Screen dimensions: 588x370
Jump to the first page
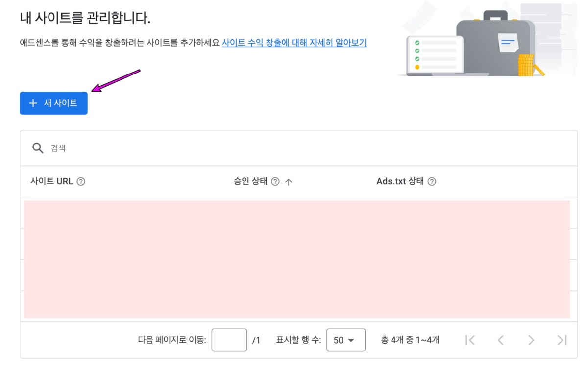click(x=470, y=340)
